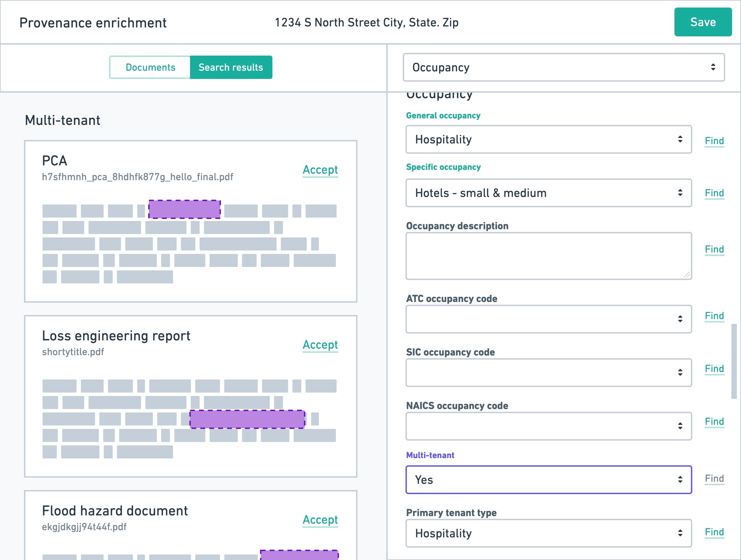Open the ATC occupancy code dropdown

pyautogui.click(x=548, y=319)
